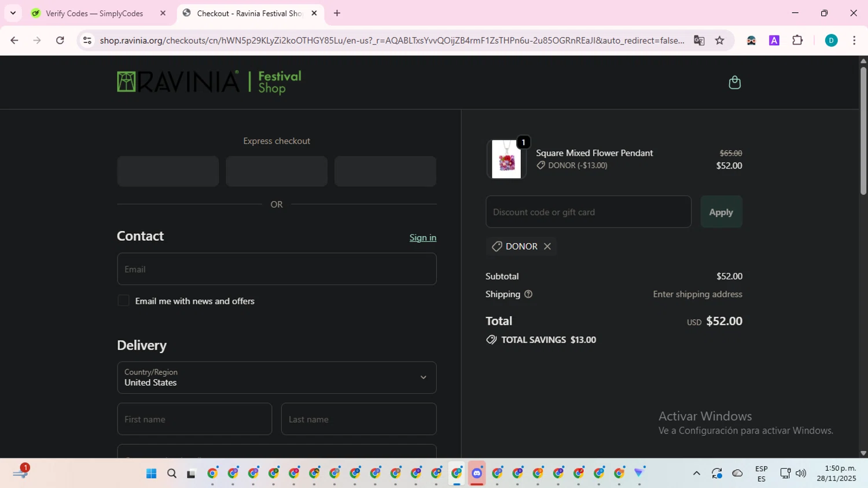Click the scrollbar down arrow

point(863,453)
